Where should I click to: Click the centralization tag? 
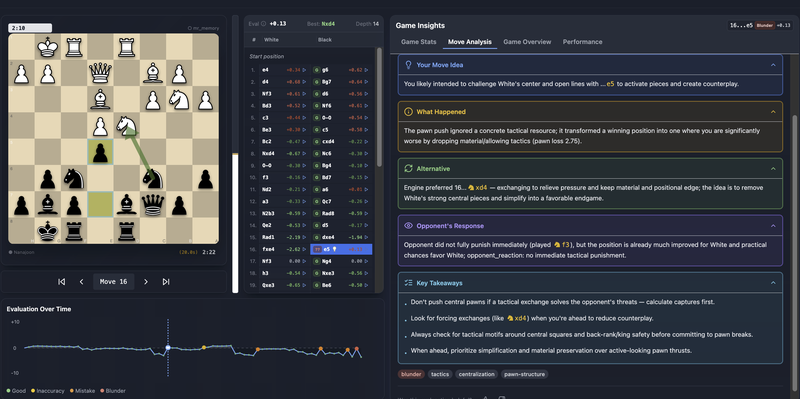coord(477,374)
